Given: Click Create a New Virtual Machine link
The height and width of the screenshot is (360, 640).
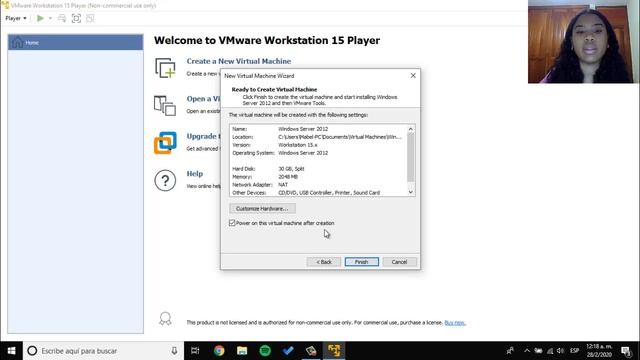Looking at the screenshot, I should [x=239, y=61].
